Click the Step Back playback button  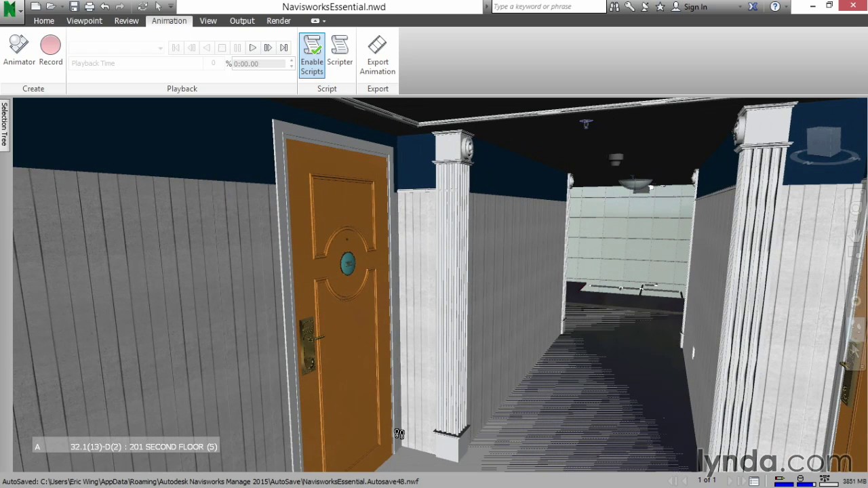tap(191, 48)
